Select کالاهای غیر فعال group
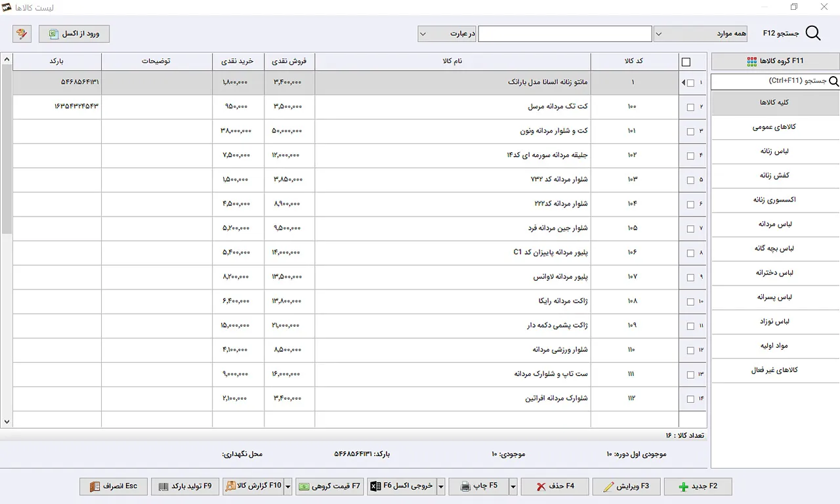Image resolution: width=840 pixels, height=504 pixels. coord(775,370)
